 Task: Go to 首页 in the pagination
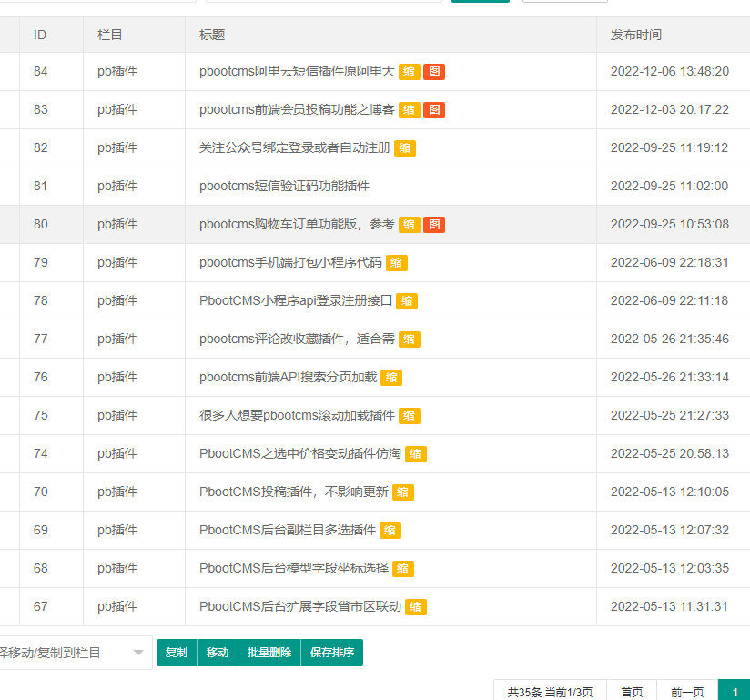click(x=632, y=692)
